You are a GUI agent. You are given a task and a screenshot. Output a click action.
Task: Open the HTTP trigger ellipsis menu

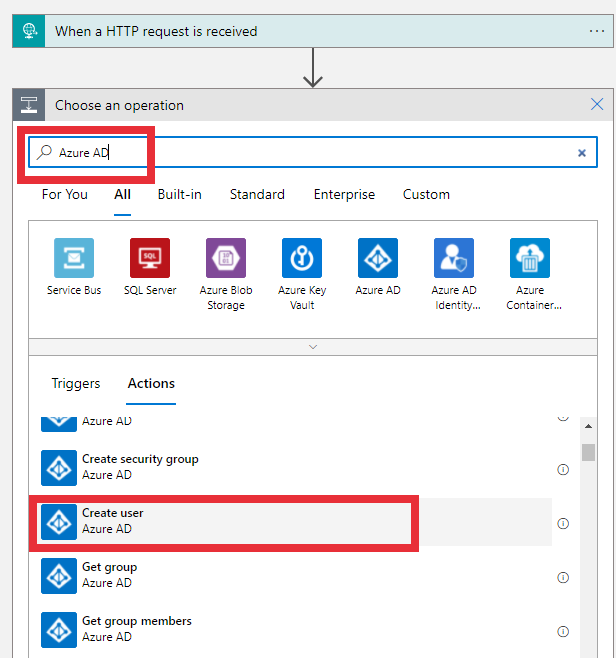(x=596, y=31)
